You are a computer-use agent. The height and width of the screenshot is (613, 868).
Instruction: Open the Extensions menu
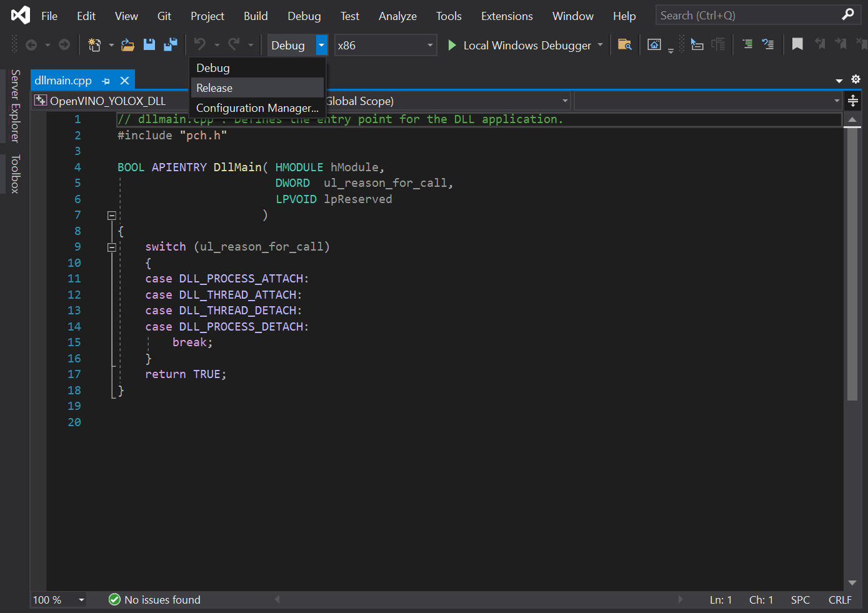tap(506, 16)
